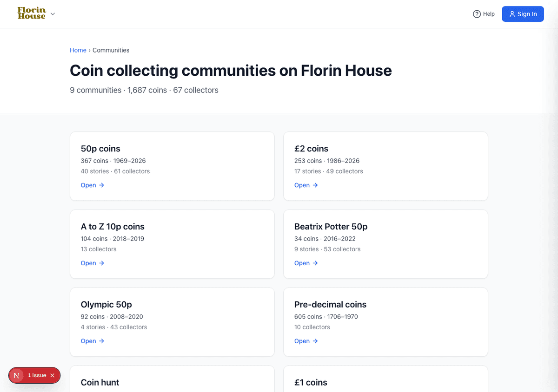Screen dimensions: 558x392
Task: Open the Help link
Action: [x=484, y=14]
